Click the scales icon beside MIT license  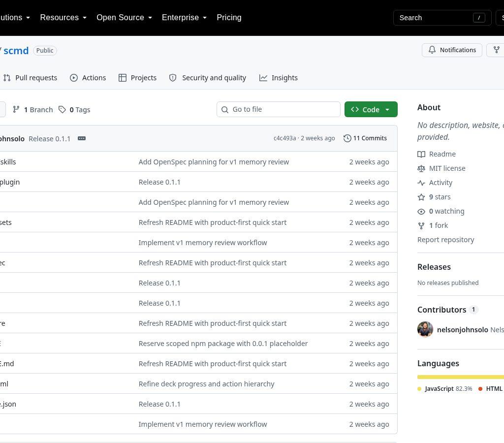421,168
